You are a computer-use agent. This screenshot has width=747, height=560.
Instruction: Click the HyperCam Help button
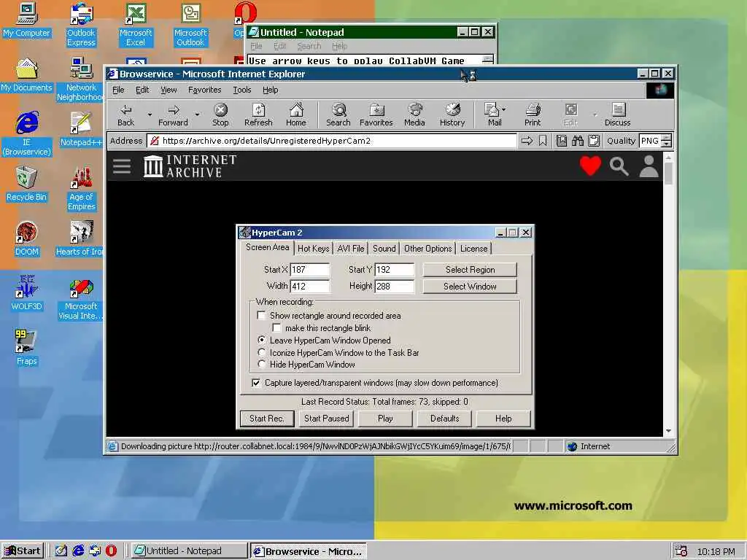pyautogui.click(x=503, y=419)
